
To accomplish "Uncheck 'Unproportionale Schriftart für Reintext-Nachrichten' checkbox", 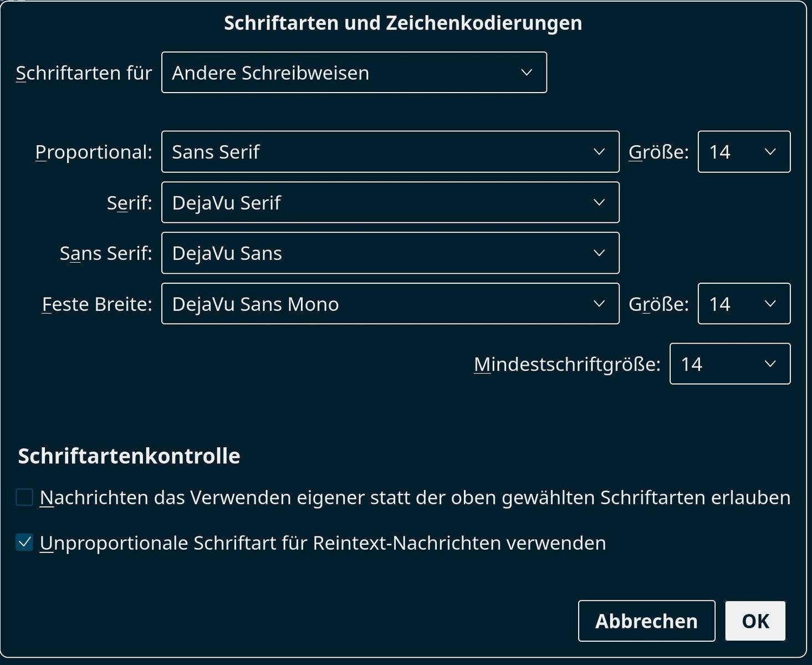I will (x=24, y=543).
